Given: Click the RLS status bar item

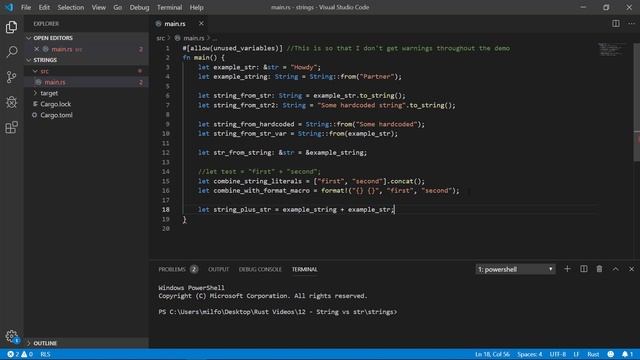Looking at the screenshot, I should coord(45,354).
